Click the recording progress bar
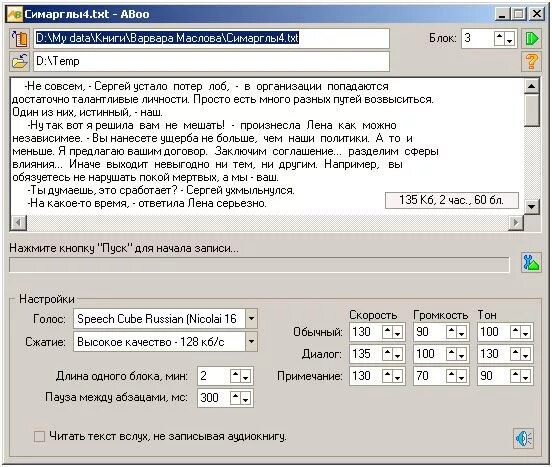 259,265
